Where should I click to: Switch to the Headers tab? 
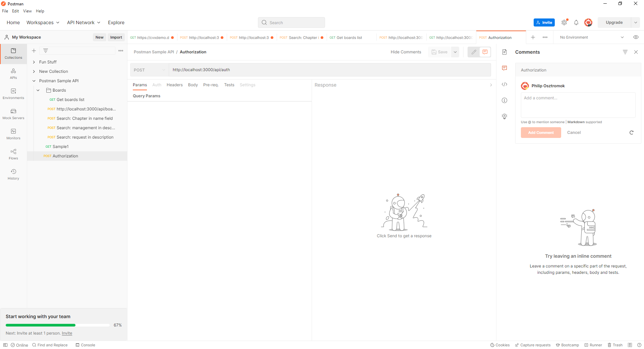click(174, 85)
